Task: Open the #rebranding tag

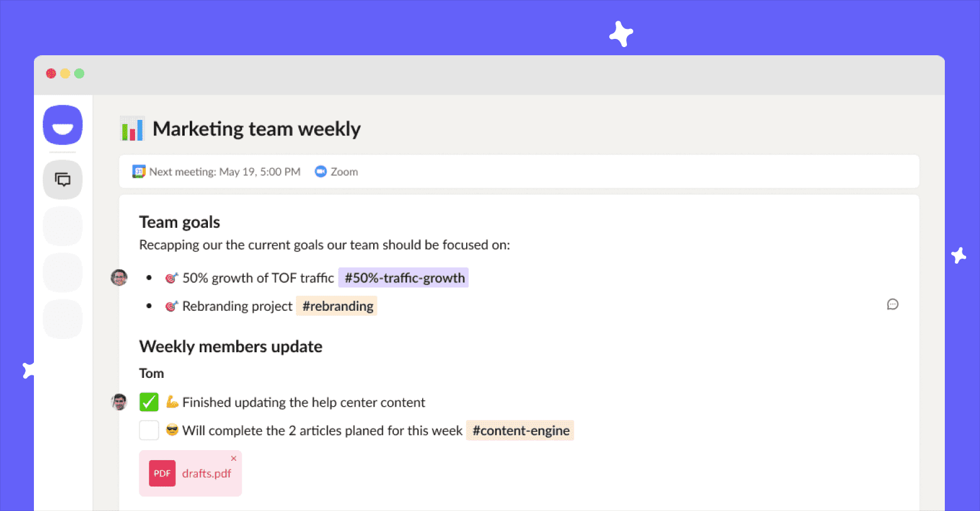Action: [x=337, y=306]
